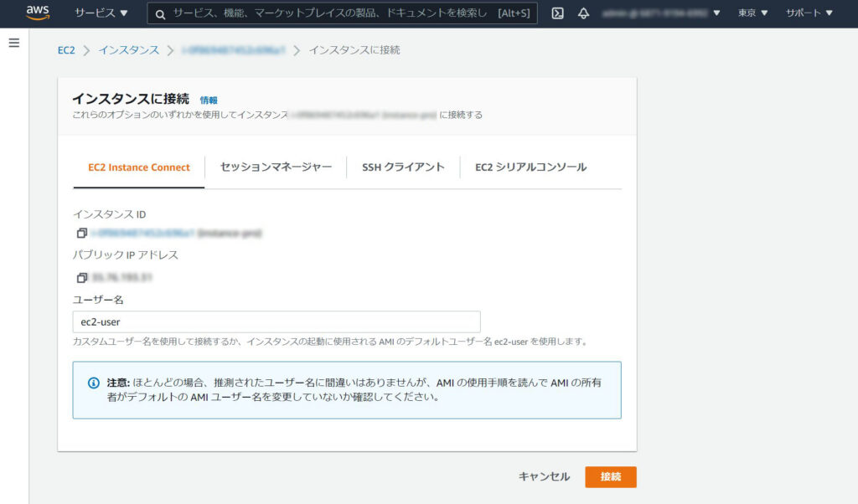
Task: Click inside the ユーザー名 input field
Action: [x=277, y=321]
